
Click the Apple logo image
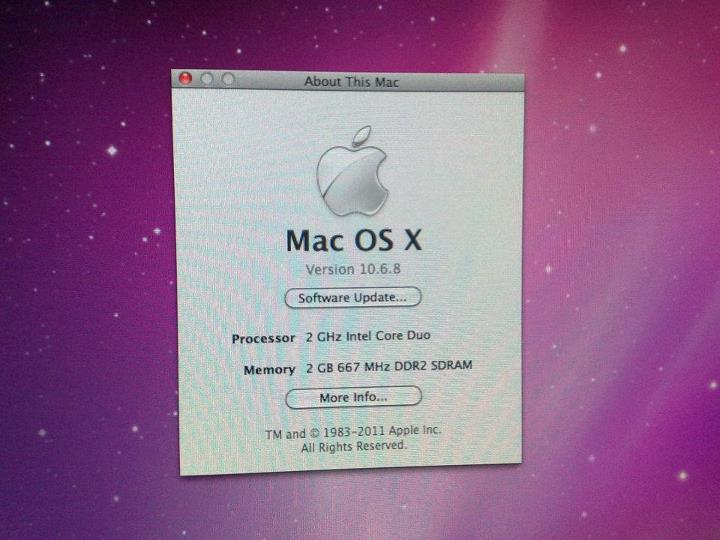(x=353, y=171)
